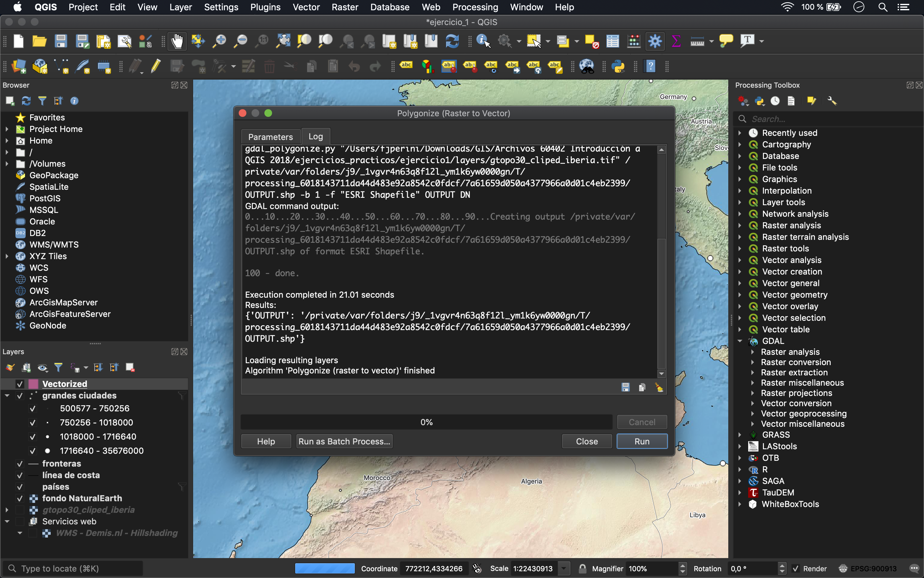Click the Map Tips speech bubble icon

[726, 41]
